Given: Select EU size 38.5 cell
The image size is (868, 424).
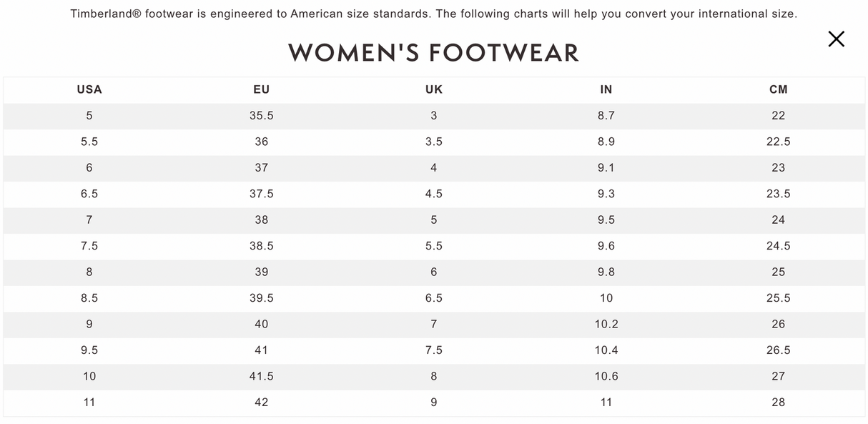Looking at the screenshot, I should coord(262,246).
